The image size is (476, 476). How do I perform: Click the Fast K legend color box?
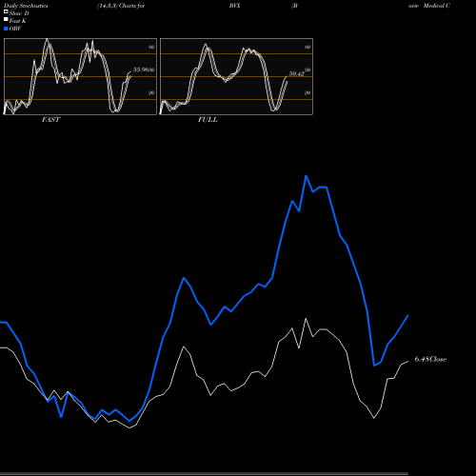tap(6, 20)
